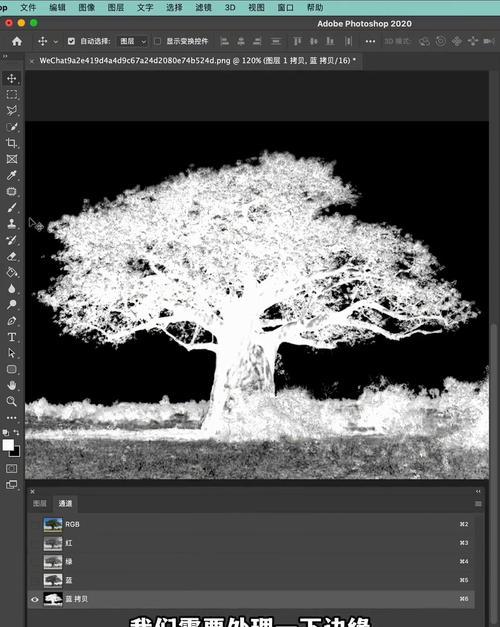The image size is (500, 627).
Task: Switch to the 图层 panel tab
Action: point(40,503)
